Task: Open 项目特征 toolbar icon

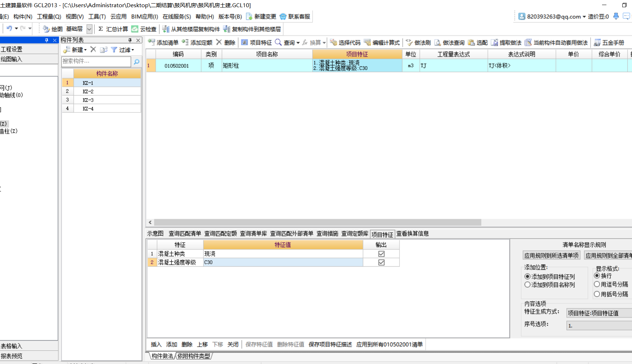Action: [x=244, y=43]
